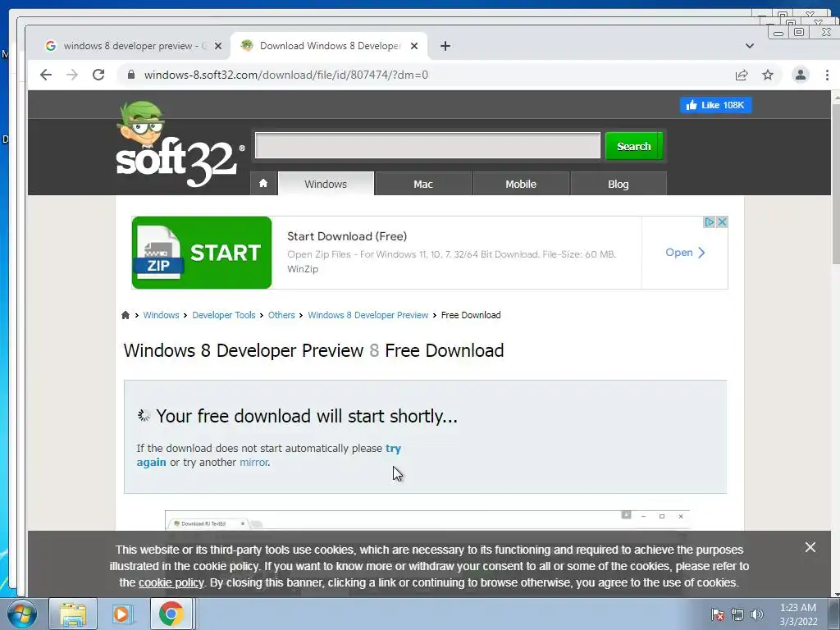840x630 pixels.
Task: Open the Windows 8 Developer Preview breadcrumb
Action: [368, 315]
